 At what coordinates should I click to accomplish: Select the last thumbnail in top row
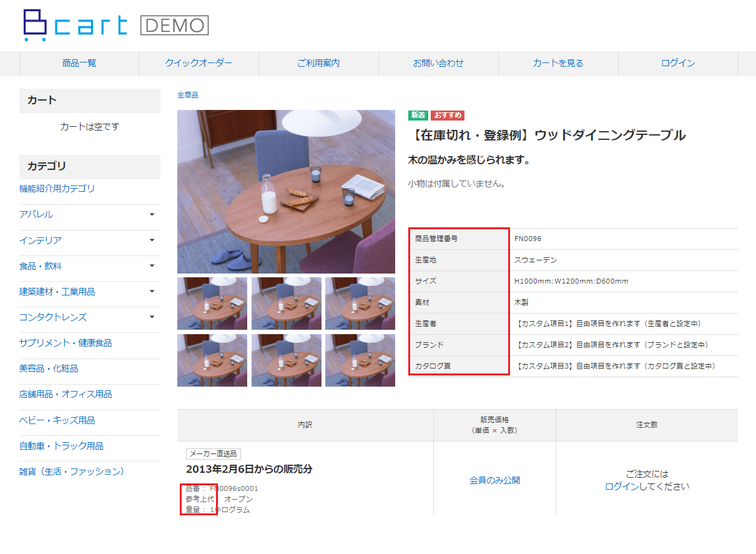(x=360, y=304)
